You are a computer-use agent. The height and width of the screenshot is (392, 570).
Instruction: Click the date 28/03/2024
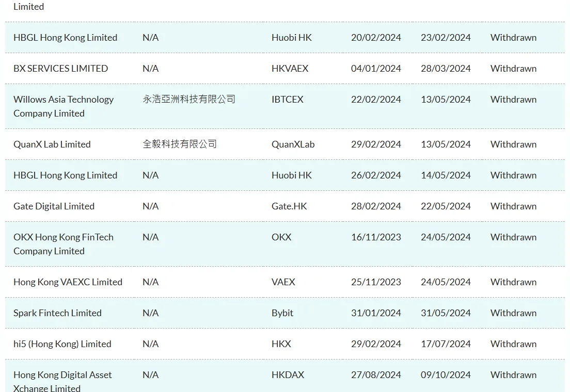click(x=446, y=68)
